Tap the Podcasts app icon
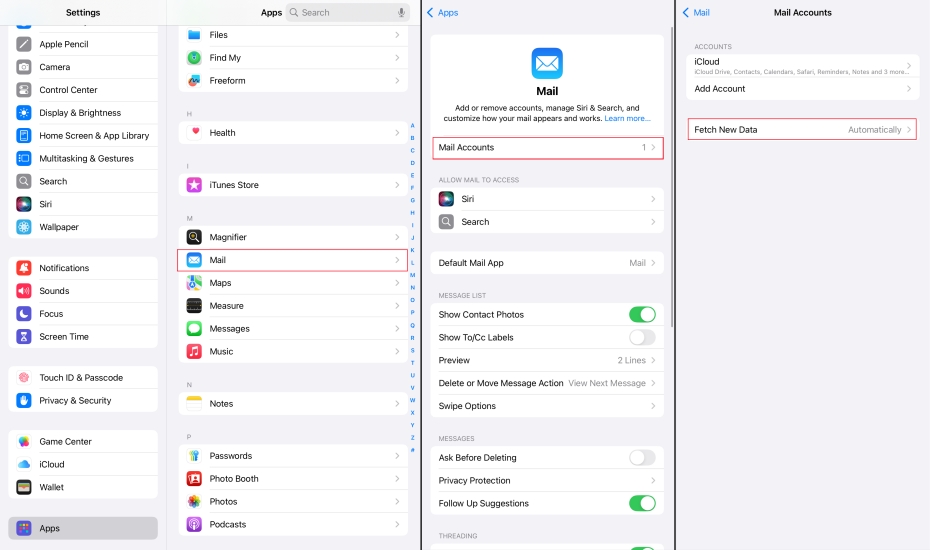The width and height of the screenshot is (930, 550). pos(194,524)
